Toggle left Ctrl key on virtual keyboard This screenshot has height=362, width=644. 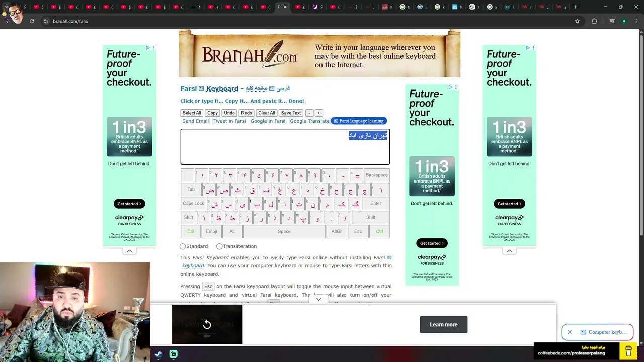191,232
